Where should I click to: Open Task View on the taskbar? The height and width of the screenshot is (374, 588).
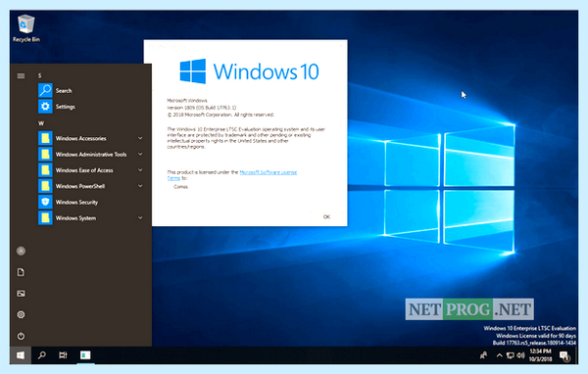click(x=63, y=354)
